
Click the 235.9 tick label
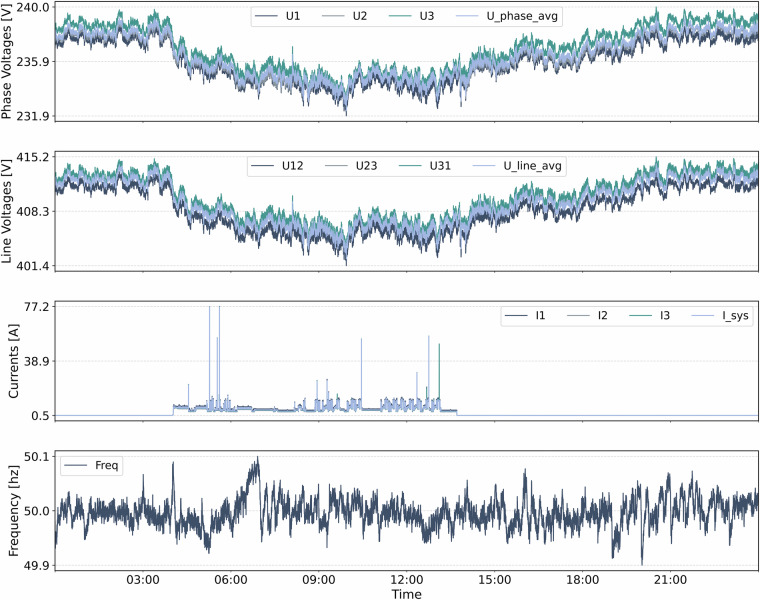(x=33, y=62)
